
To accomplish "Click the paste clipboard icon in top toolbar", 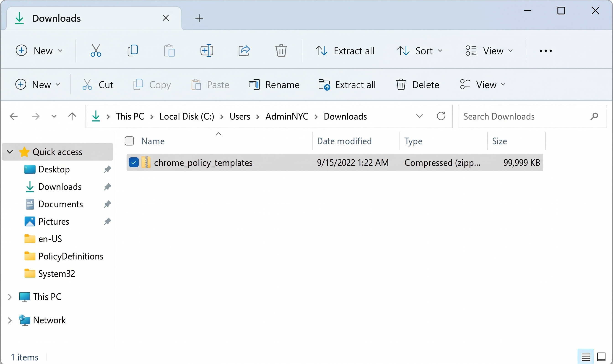I will 169,51.
